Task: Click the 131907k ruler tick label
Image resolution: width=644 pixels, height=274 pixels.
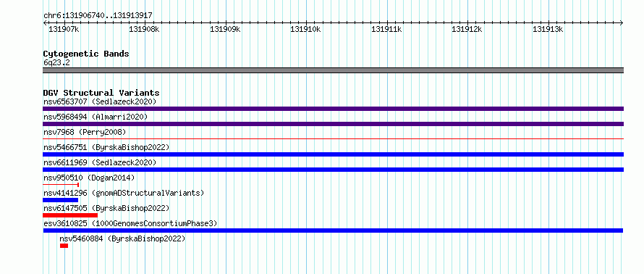Action: coord(64,29)
